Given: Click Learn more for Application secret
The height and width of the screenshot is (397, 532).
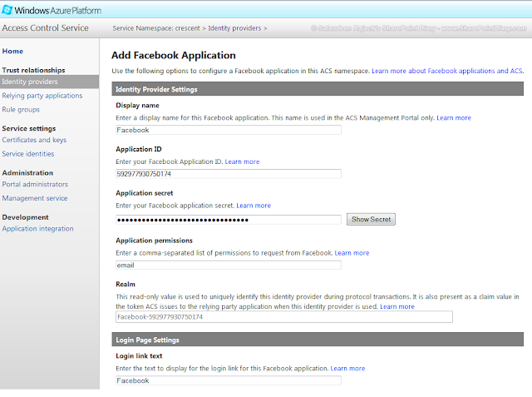Looking at the screenshot, I should [254, 206].
